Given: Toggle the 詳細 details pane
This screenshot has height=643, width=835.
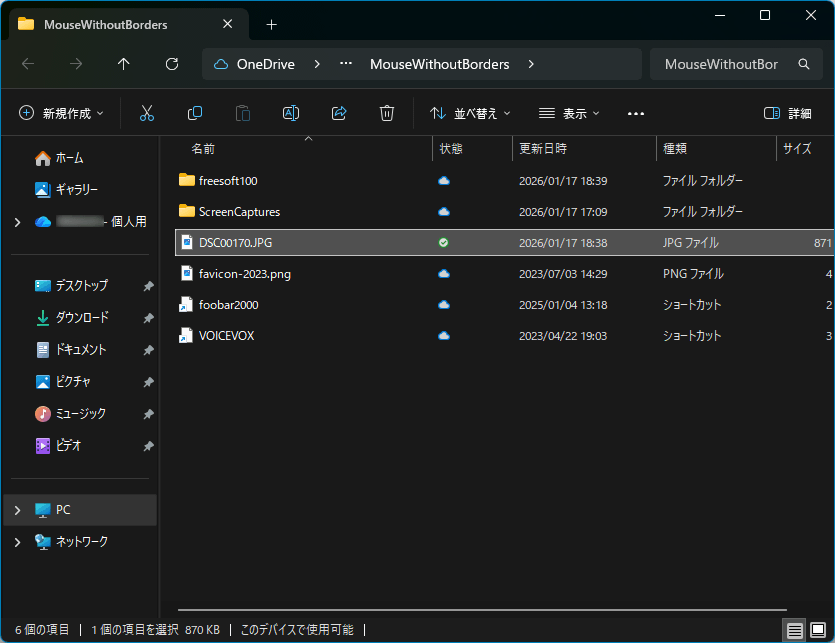Looking at the screenshot, I should pyautogui.click(x=788, y=114).
